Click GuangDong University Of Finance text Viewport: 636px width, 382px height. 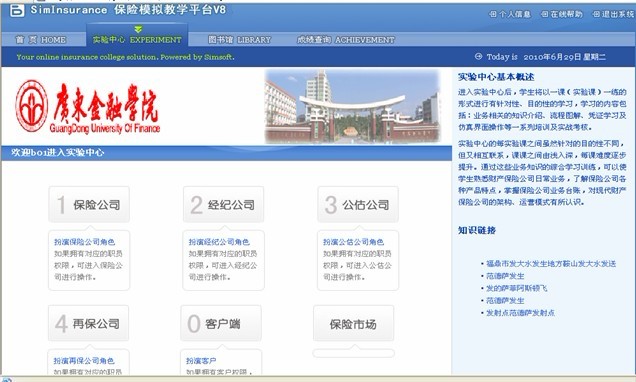[105, 129]
